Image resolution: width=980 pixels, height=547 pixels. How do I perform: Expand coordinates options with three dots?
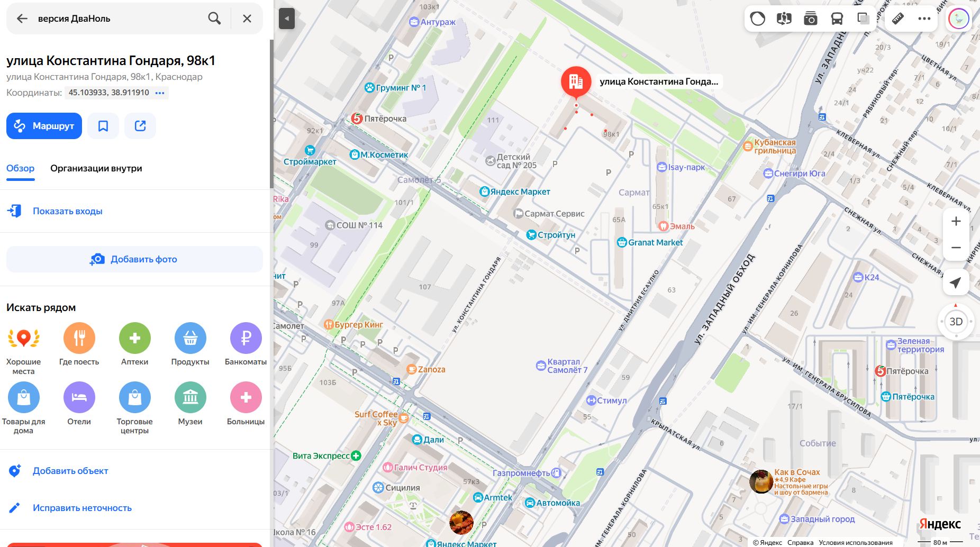pyautogui.click(x=160, y=93)
